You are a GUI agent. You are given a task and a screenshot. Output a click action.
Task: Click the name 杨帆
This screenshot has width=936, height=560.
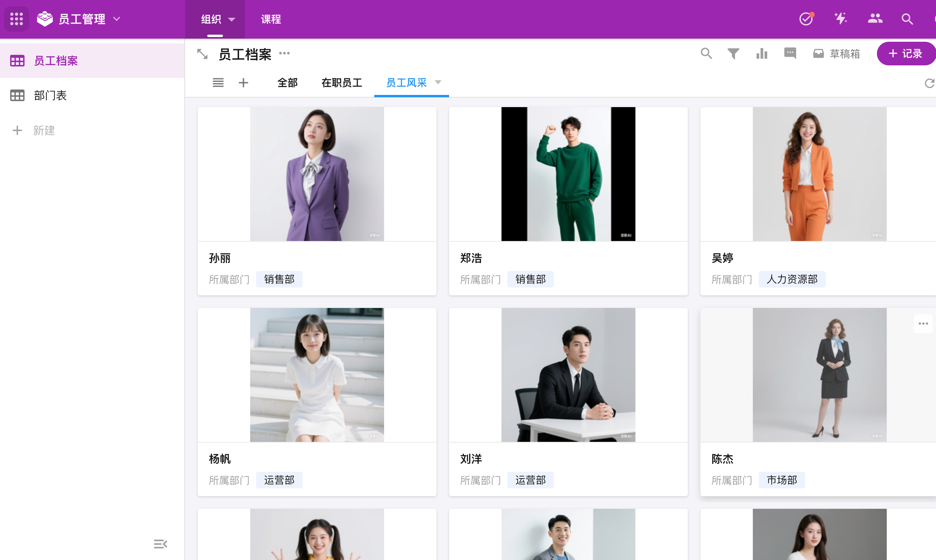(x=220, y=459)
